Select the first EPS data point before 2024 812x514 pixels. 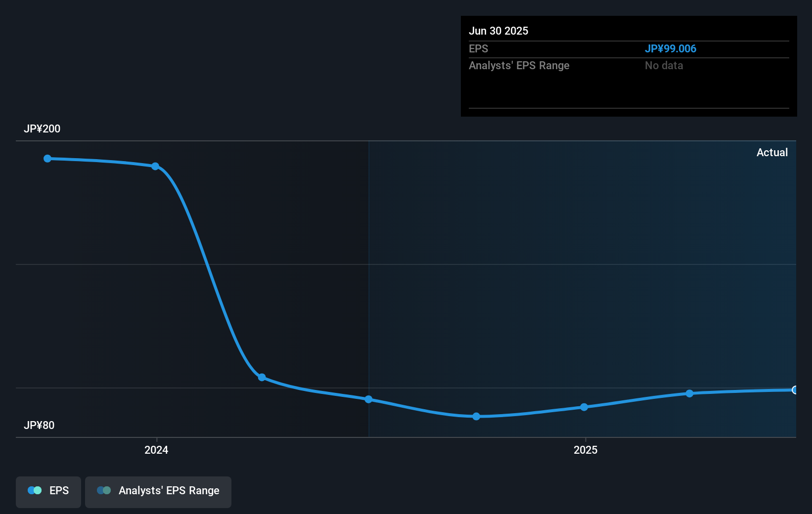(47, 159)
